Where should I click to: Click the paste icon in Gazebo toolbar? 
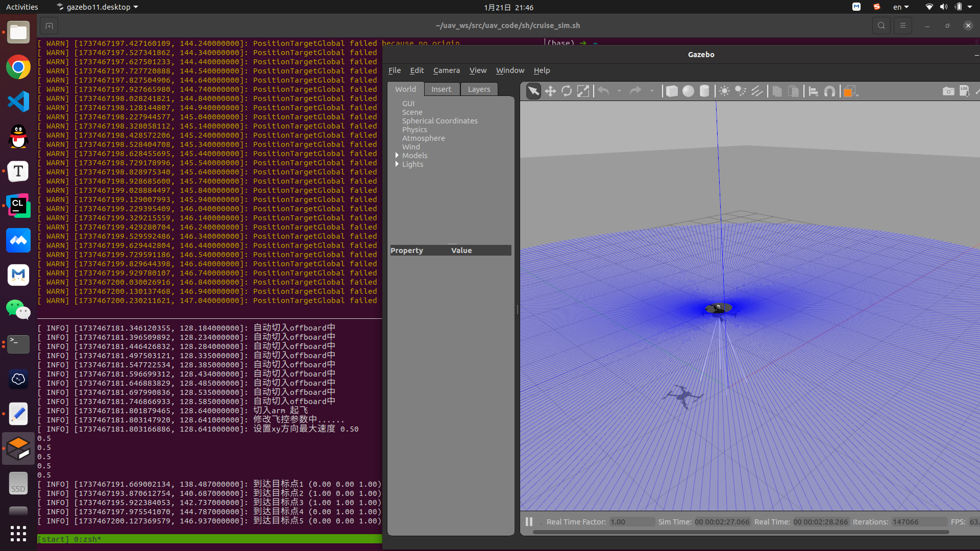point(793,91)
